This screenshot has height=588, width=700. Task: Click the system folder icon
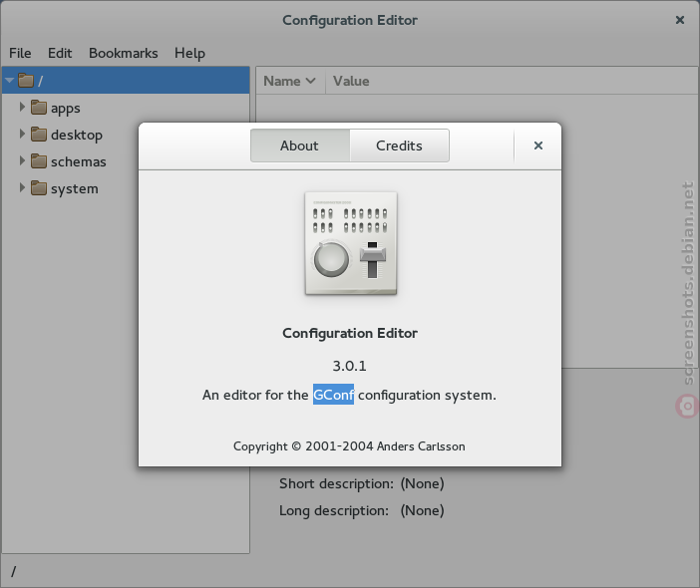click(39, 188)
